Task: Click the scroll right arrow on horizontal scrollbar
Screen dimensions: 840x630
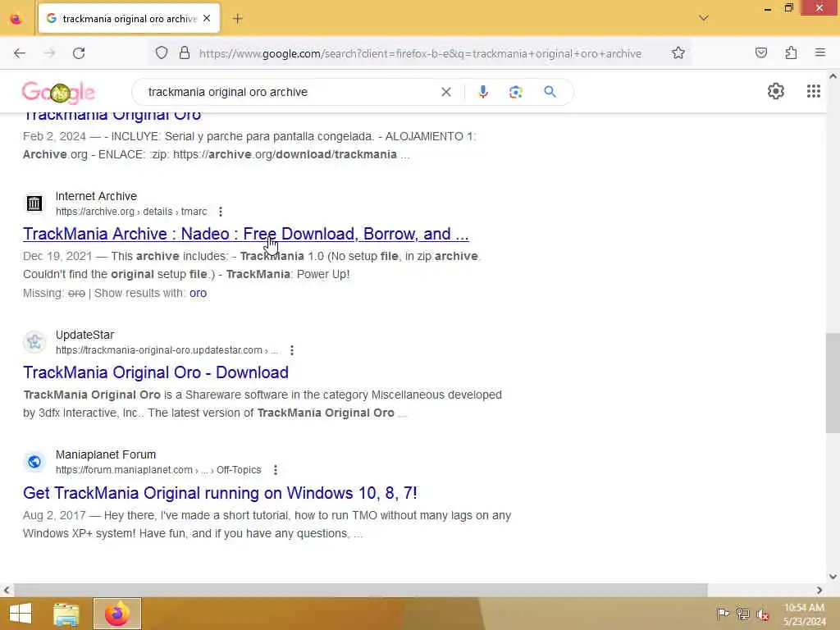Action: 819,590
